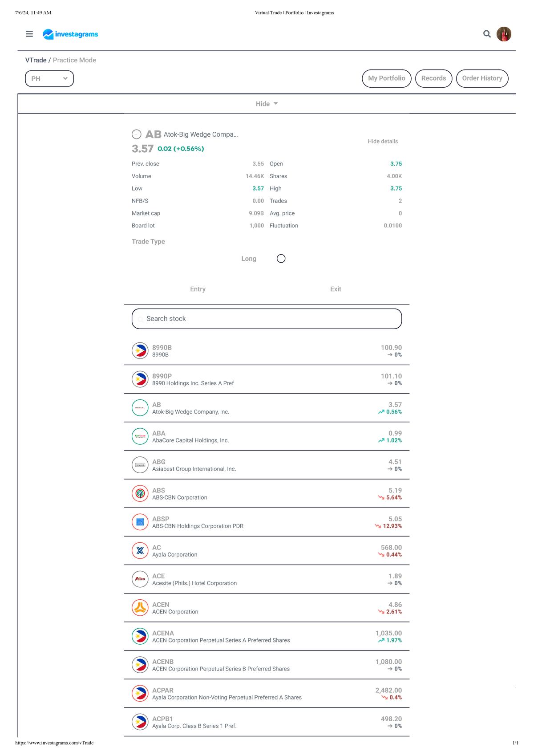This screenshot has height=756, width=534.
Task: Open My Portfolio
Action: coord(387,78)
